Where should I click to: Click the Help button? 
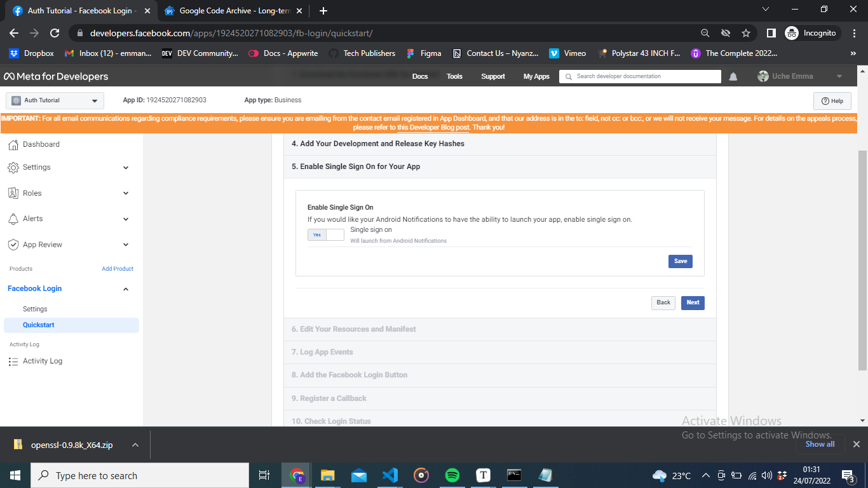pos(832,101)
